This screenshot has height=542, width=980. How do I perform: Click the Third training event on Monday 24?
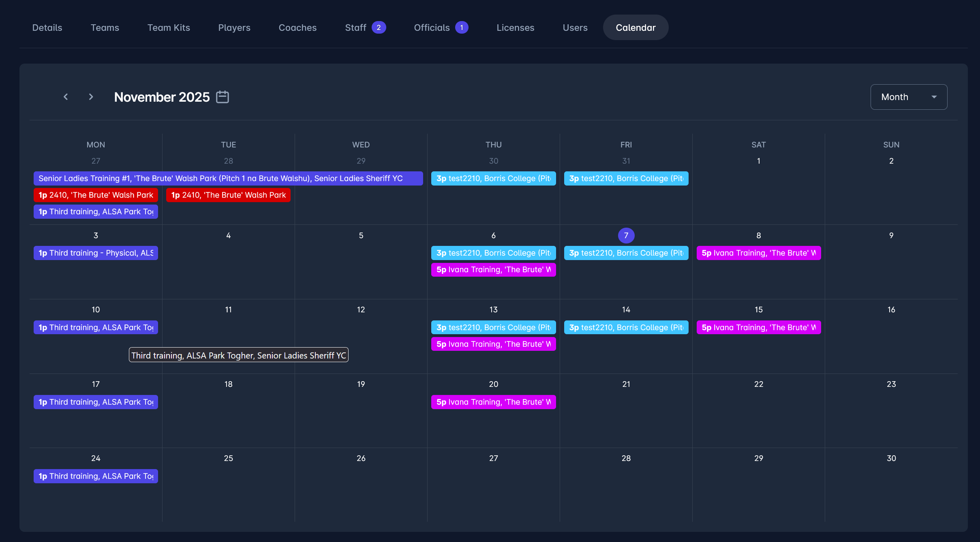tap(96, 476)
